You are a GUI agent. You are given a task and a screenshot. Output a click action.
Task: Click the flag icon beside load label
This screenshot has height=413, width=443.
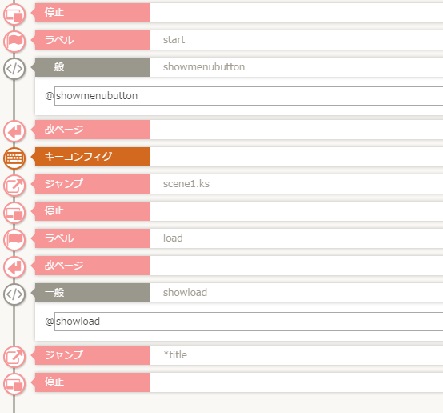coord(14,239)
